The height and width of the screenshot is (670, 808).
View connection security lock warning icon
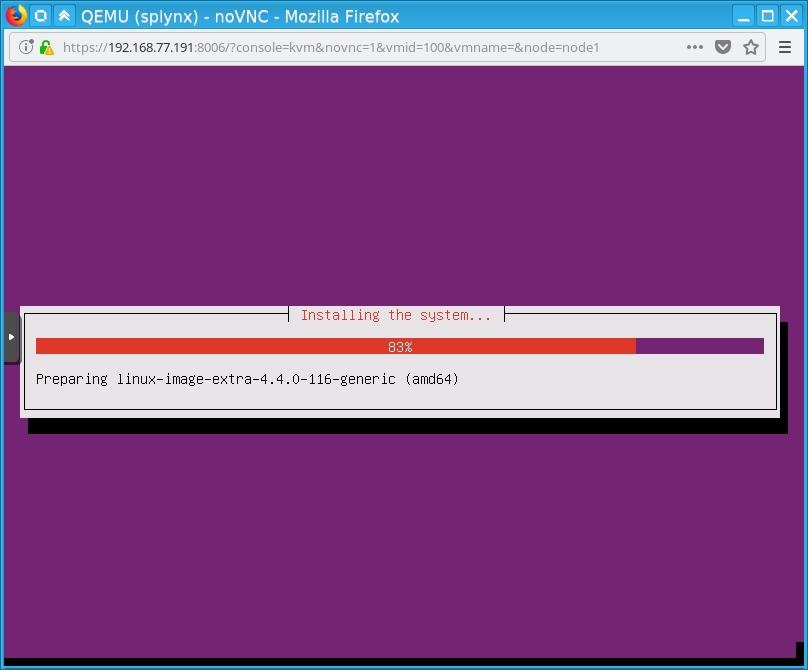click(46, 47)
